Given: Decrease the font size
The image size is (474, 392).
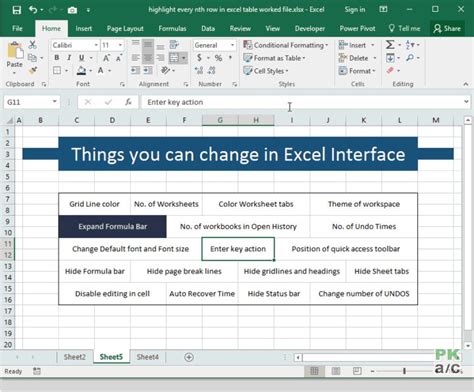Looking at the screenshot, I should point(119,58).
